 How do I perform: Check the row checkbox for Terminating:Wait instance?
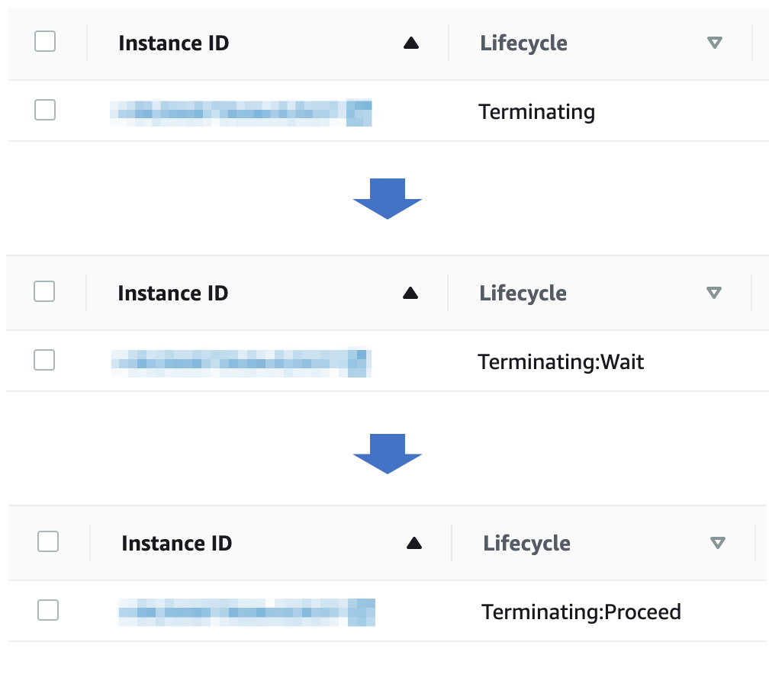point(44,360)
